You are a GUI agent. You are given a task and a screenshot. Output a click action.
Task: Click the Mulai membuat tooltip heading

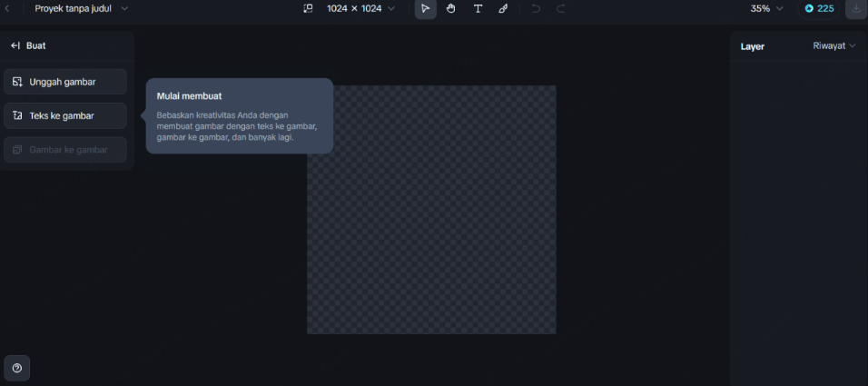point(190,95)
